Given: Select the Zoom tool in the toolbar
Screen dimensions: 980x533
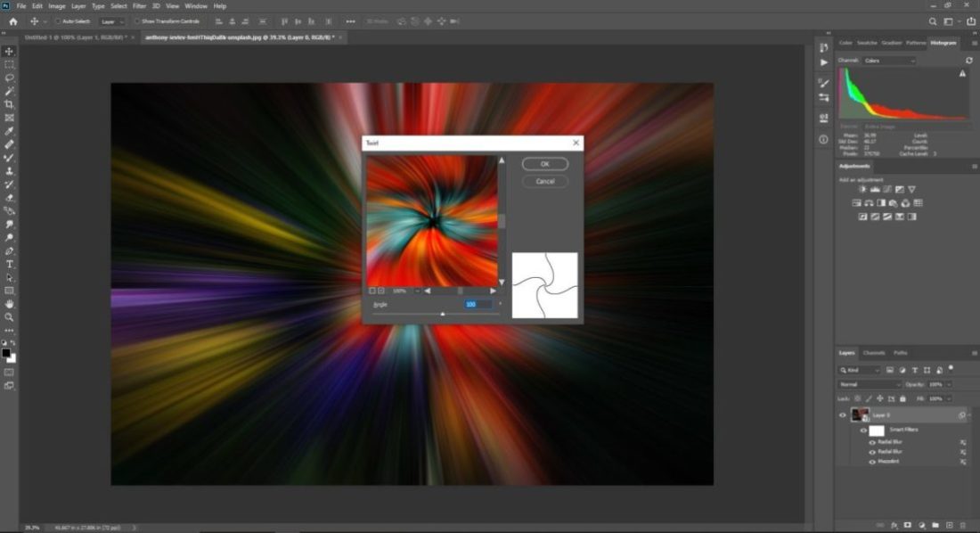Looking at the screenshot, I should point(9,317).
